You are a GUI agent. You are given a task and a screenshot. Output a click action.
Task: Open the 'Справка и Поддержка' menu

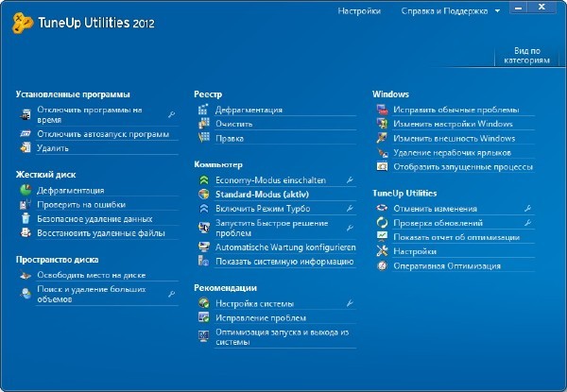[444, 11]
